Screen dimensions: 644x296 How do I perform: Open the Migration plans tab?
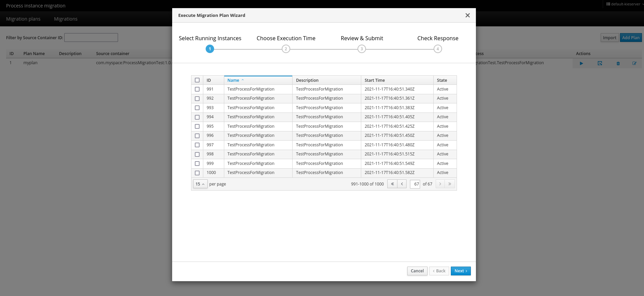[23, 19]
